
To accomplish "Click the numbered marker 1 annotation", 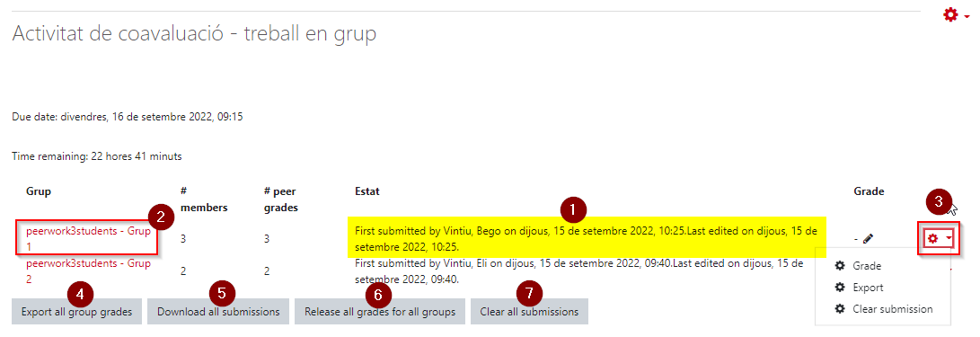I will click(x=573, y=209).
